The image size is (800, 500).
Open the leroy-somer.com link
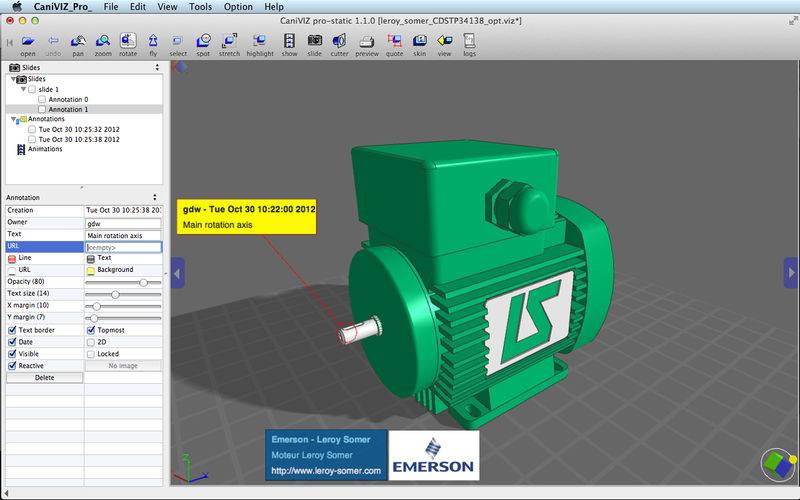[x=326, y=470]
